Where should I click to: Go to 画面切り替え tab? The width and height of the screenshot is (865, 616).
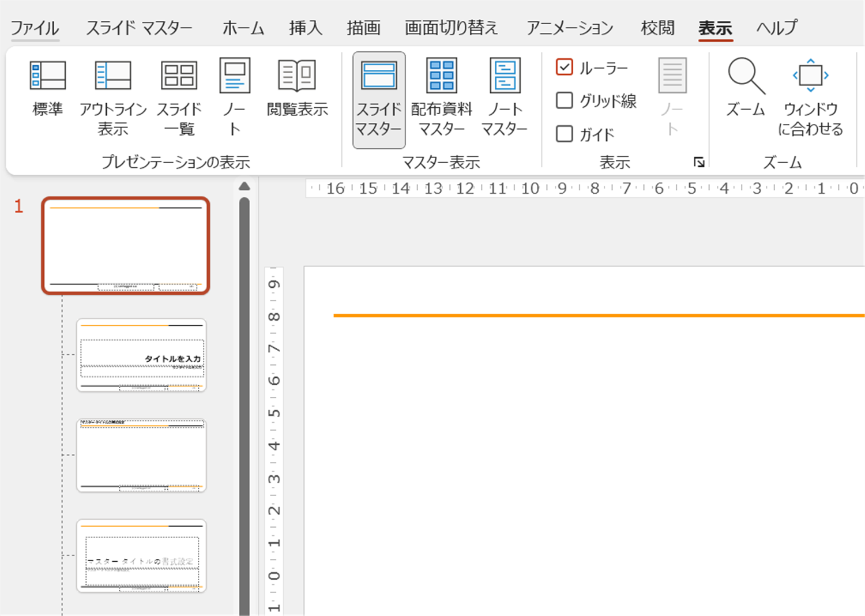(451, 28)
